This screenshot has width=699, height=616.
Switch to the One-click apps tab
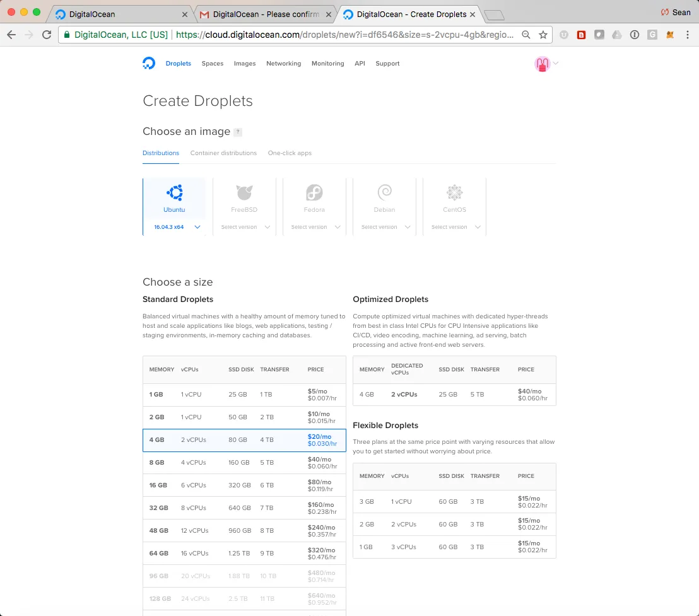[x=290, y=153]
